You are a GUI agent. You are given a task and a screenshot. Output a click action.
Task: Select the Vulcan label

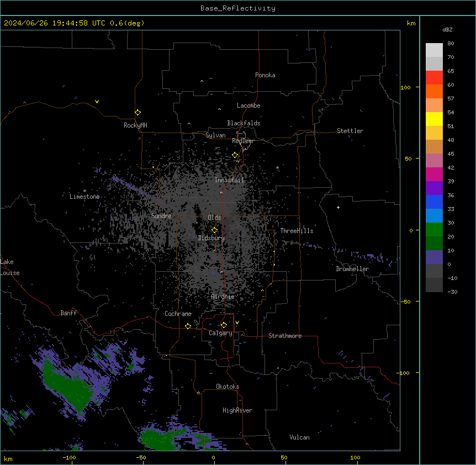[x=299, y=437]
